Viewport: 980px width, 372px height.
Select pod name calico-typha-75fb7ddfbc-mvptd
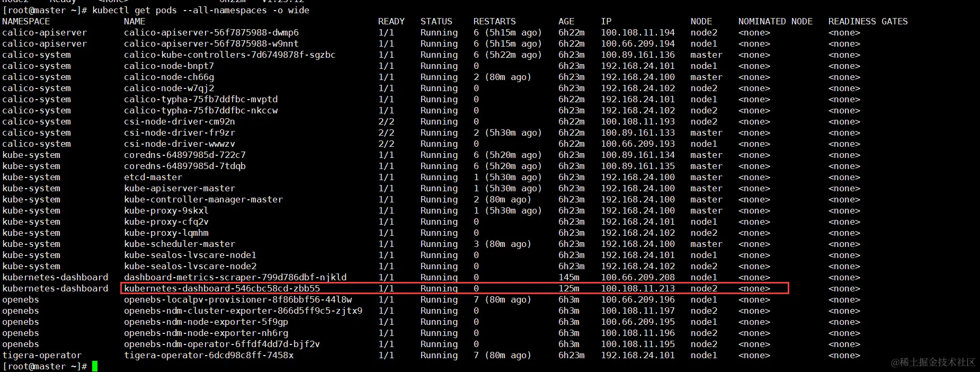click(x=201, y=99)
